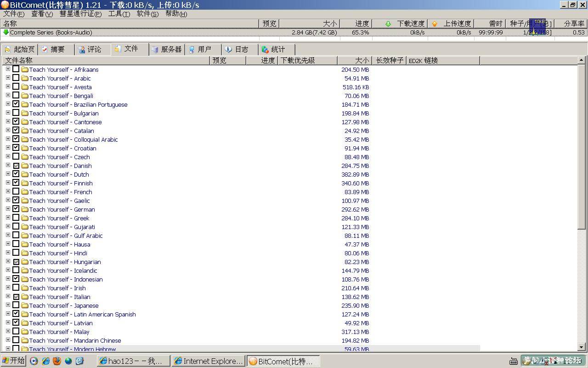Click the keyboard icon in system tray

coord(514,361)
